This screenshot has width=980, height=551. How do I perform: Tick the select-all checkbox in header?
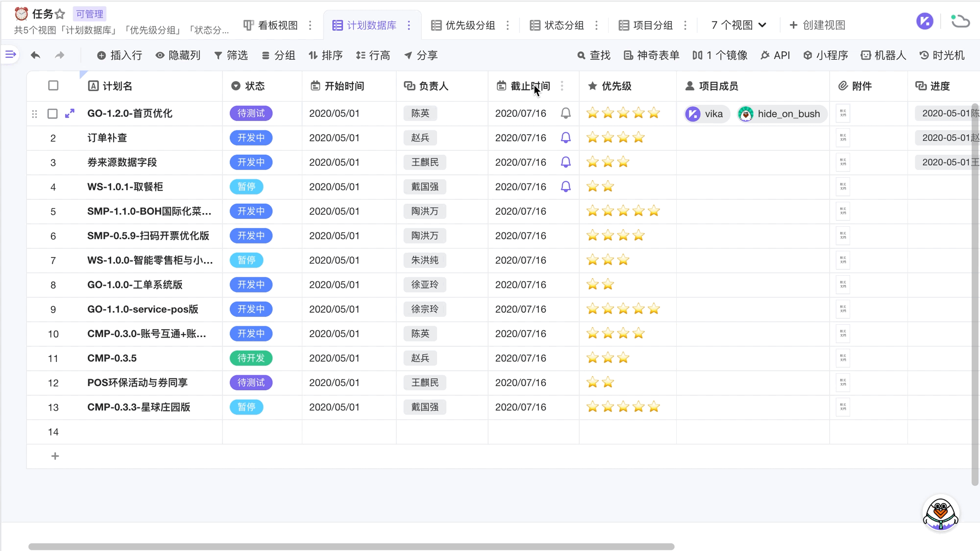point(53,86)
